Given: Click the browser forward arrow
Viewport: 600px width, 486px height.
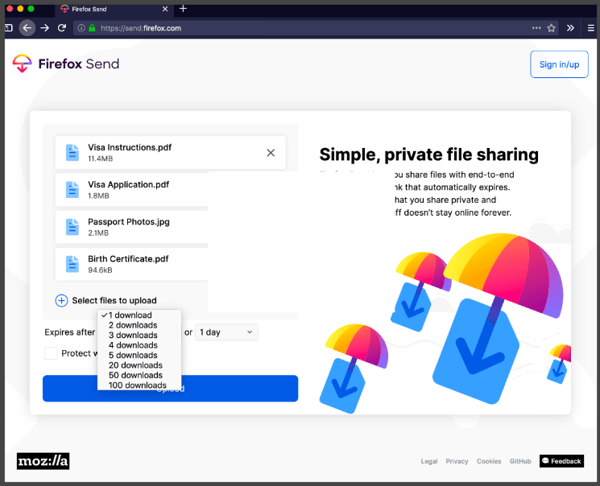Looking at the screenshot, I should pos(45,28).
